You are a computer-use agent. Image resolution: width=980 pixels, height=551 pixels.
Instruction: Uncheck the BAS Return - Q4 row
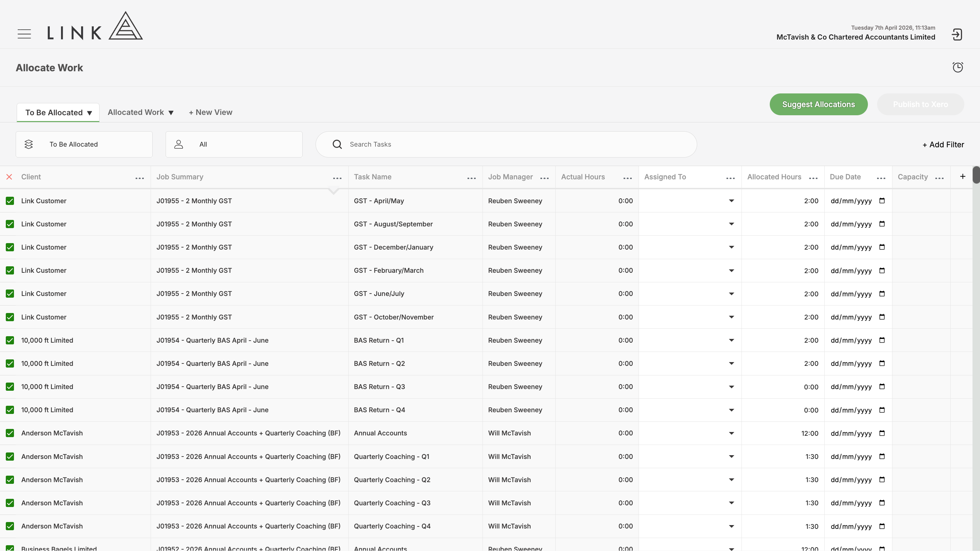(10, 410)
